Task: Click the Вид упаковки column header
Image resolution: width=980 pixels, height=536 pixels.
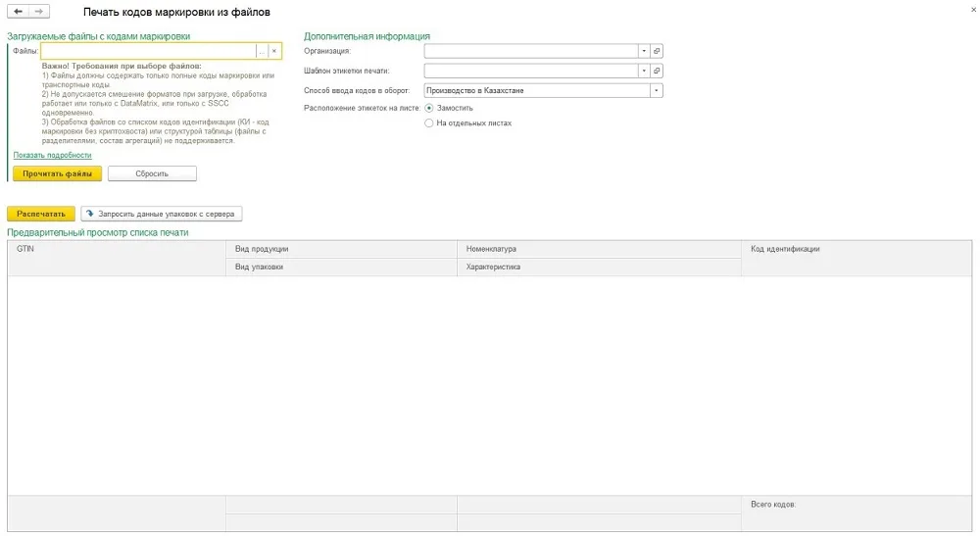Action: coord(341,267)
